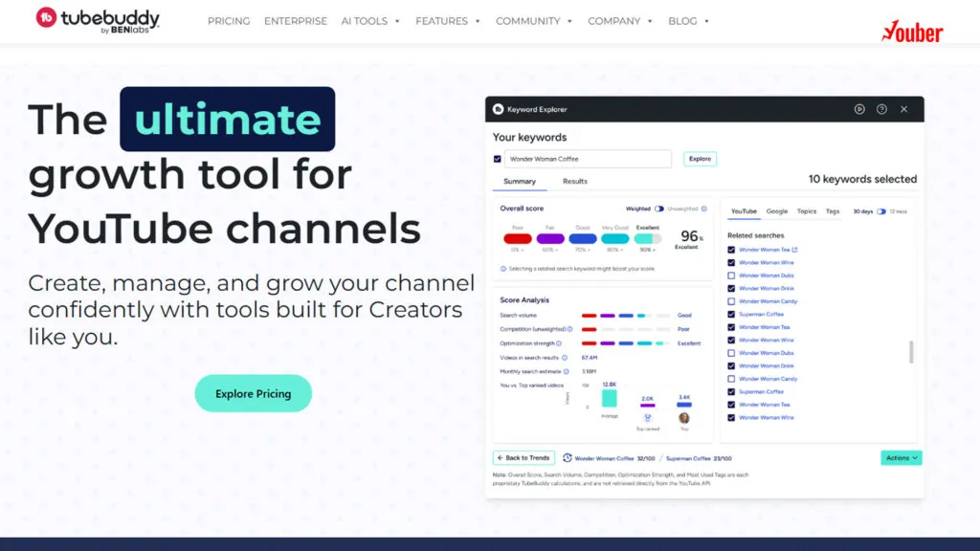Switch to the Results tab
This screenshot has height=551, width=980.
point(575,181)
